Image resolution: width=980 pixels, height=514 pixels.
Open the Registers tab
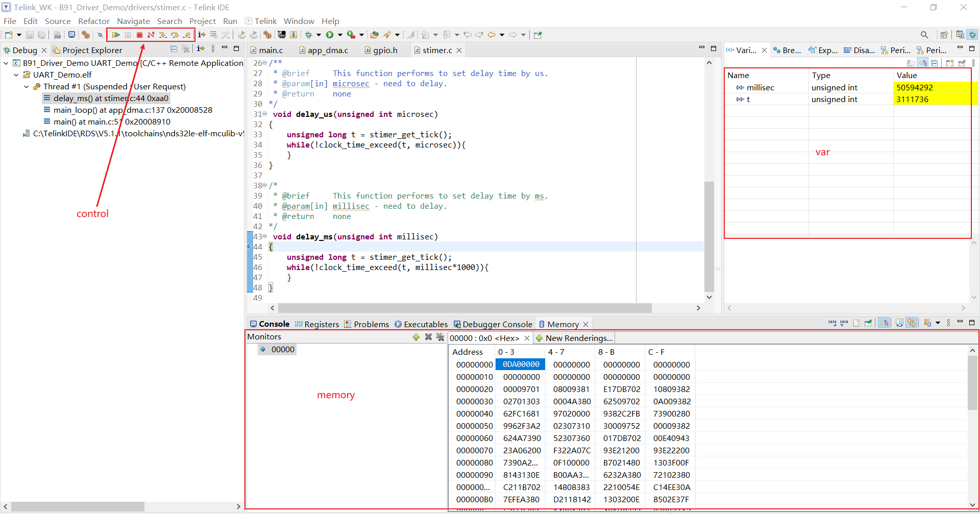[x=317, y=324]
